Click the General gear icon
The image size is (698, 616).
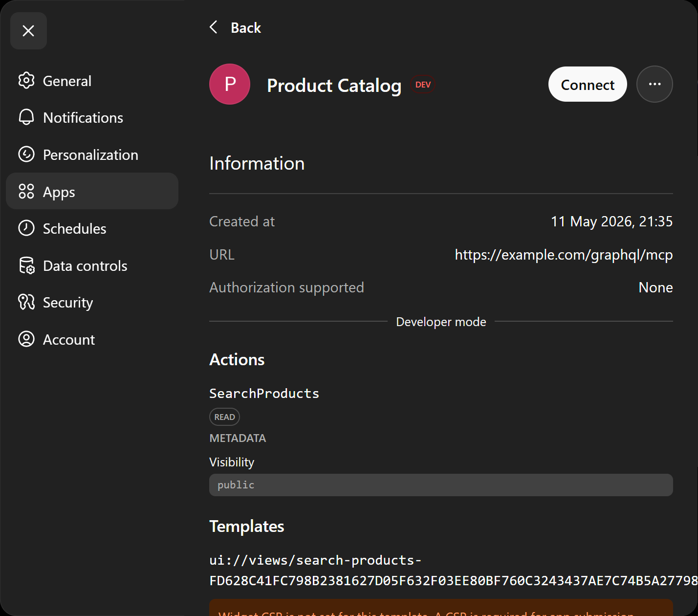tap(26, 81)
